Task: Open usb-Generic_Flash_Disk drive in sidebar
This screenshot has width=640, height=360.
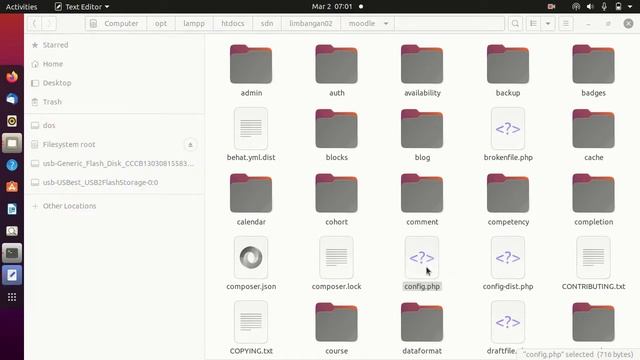Action: 114,163
